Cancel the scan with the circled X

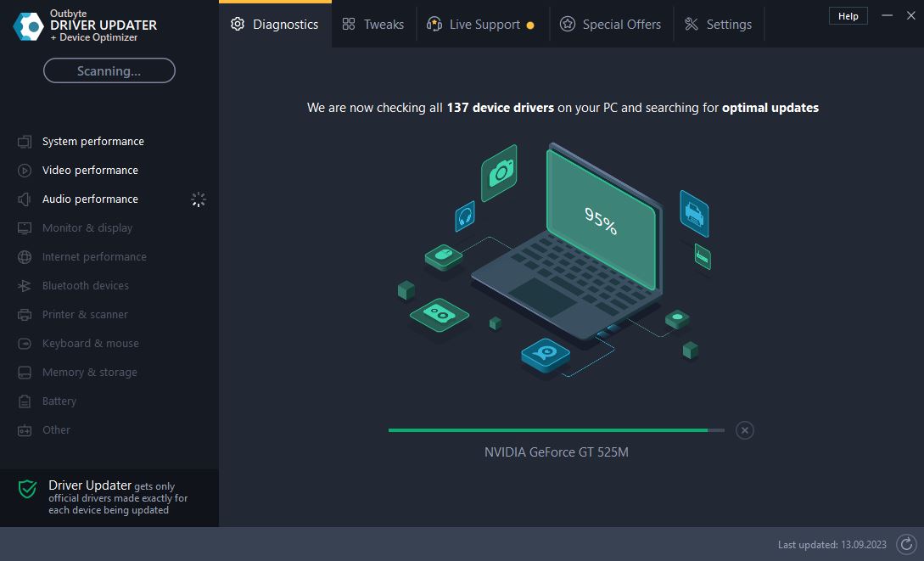pos(745,431)
